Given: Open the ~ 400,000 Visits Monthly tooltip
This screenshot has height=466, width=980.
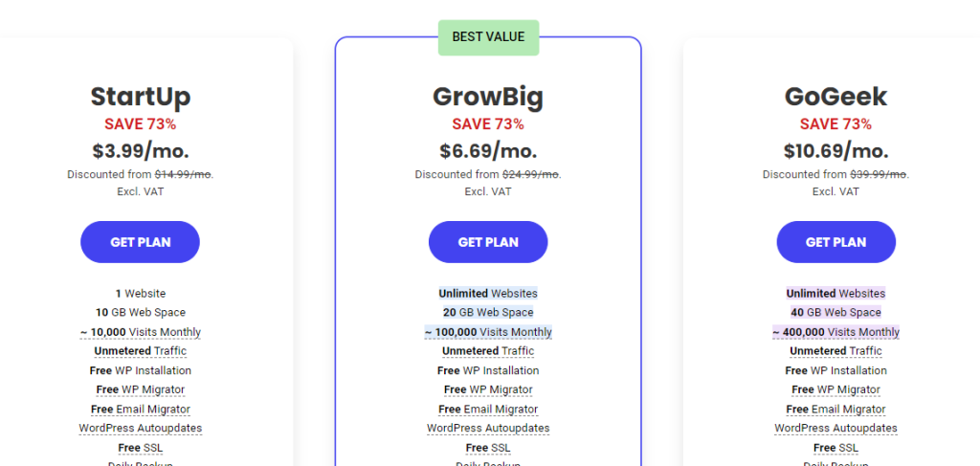Looking at the screenshot, I should pos(836,332).
